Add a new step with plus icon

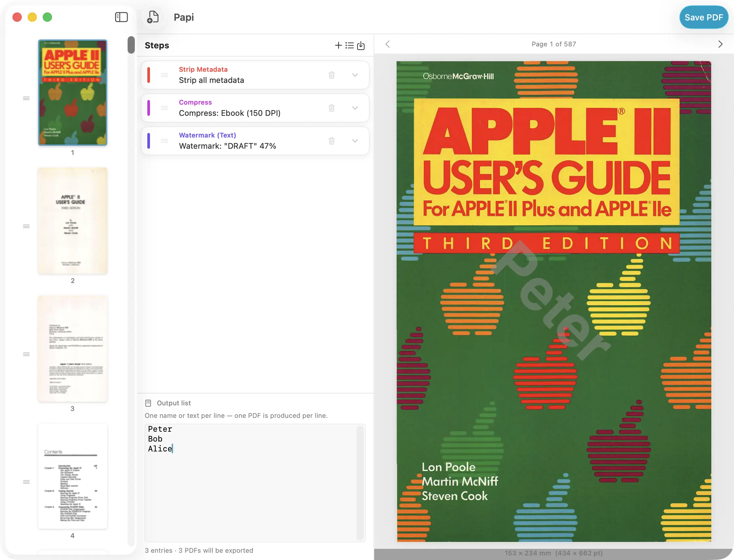click(x=338, y=45)
